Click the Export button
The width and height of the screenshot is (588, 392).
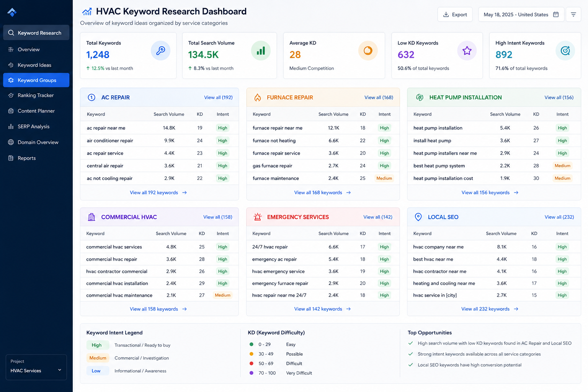(455, 15)
